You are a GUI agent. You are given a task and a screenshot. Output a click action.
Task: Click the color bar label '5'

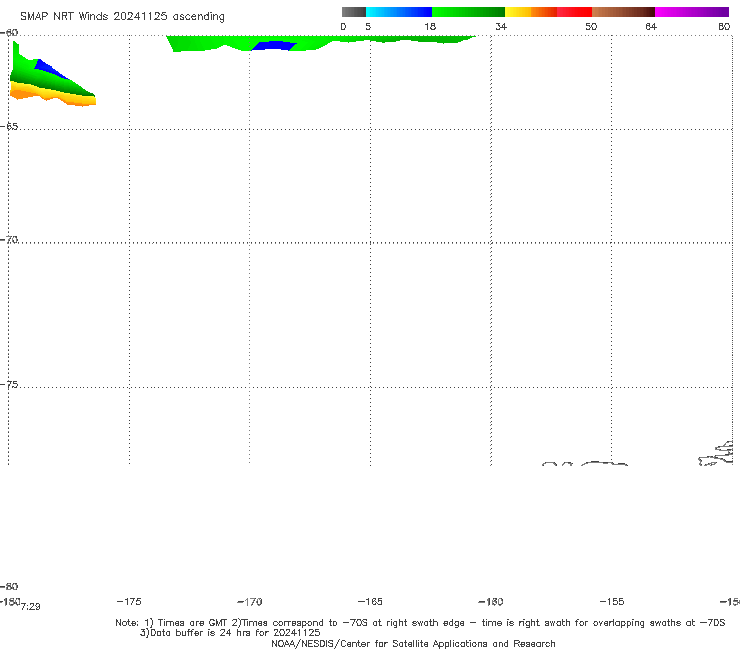(368, 27)
